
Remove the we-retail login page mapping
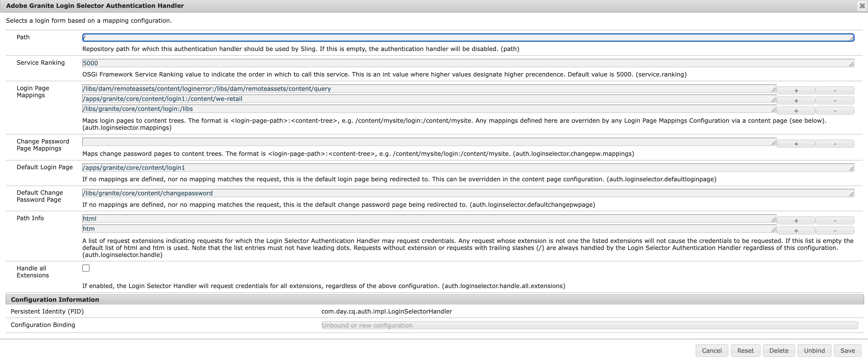835,101
